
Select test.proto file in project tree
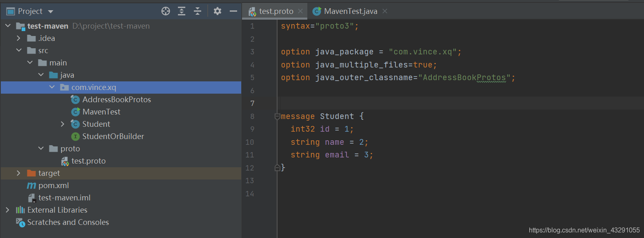point(88,161)
